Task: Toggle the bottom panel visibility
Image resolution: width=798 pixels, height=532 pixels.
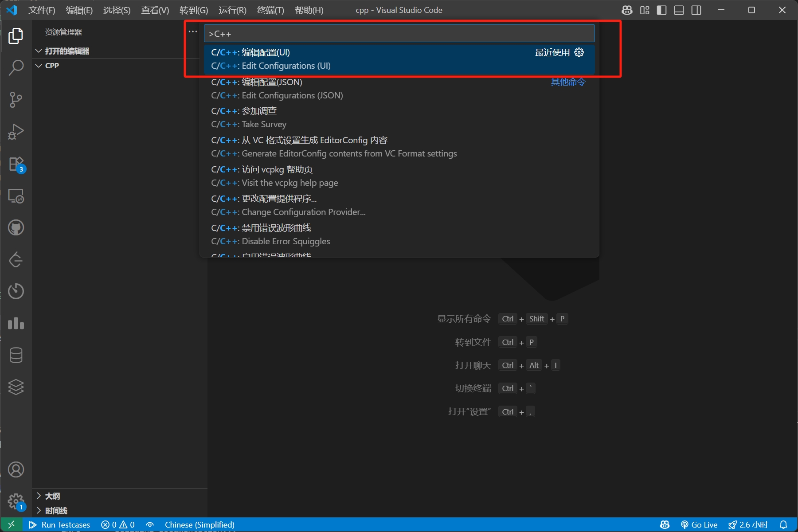Action: click(x=679, y=10)
